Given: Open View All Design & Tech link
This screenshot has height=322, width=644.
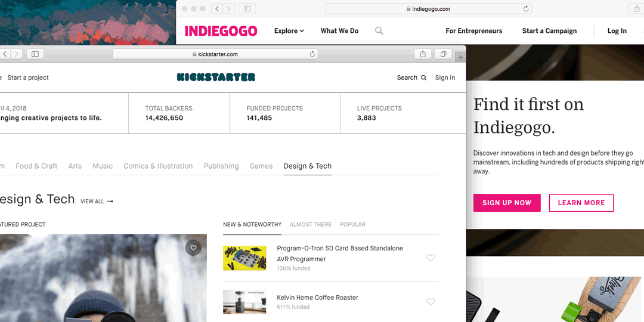Looking at the screenshot, I should 97,202.
